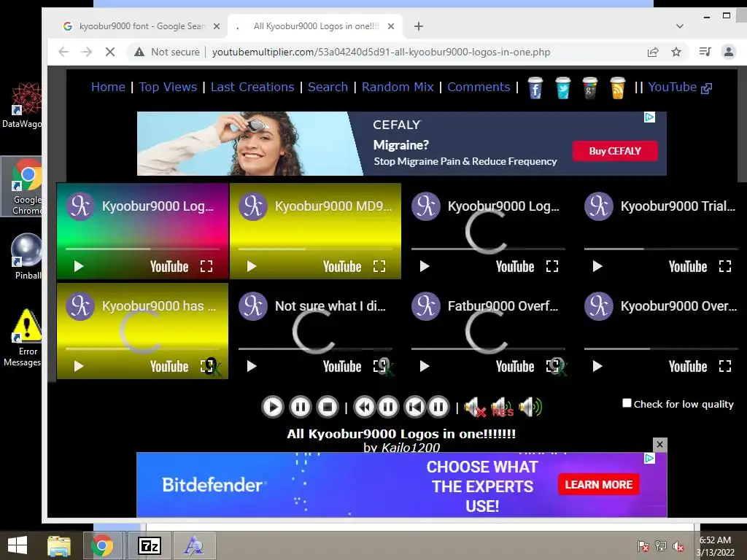The image size is (747, 560).
Task: Seek on the Kyoobur9000 Over... progress bar
Action: [x=661, y=349]
